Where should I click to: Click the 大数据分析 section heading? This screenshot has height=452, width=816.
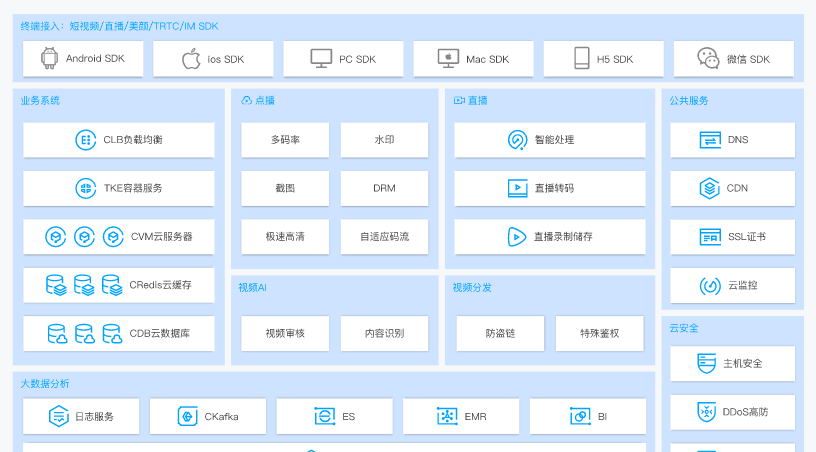[45, 384]
